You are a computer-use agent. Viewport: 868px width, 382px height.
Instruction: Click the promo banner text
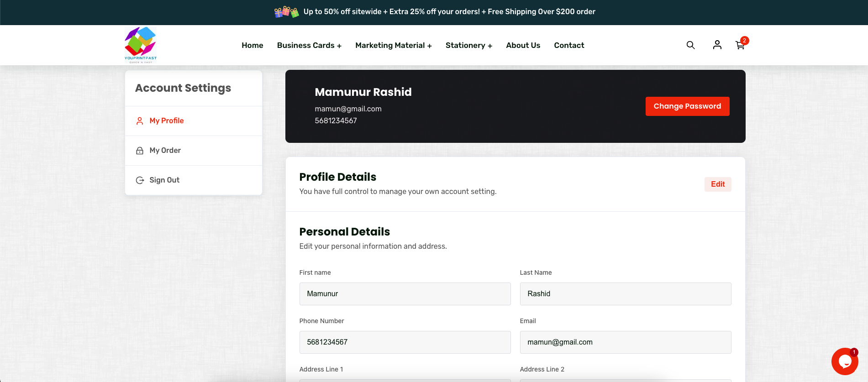449,12
